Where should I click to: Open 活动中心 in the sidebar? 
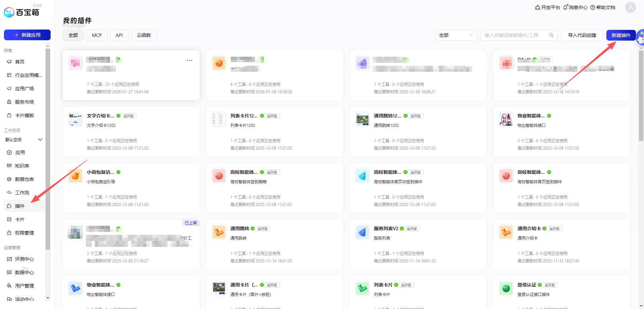[x=24, y=299]
